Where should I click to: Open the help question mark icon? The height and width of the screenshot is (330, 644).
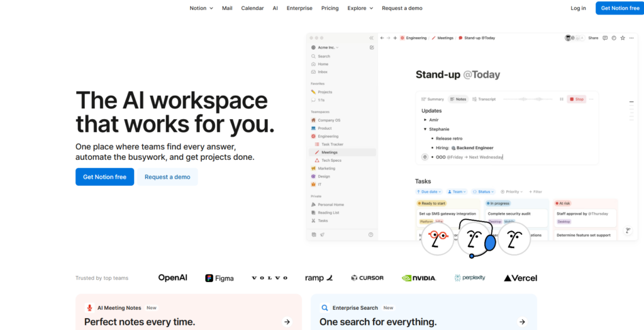(370, 235)
